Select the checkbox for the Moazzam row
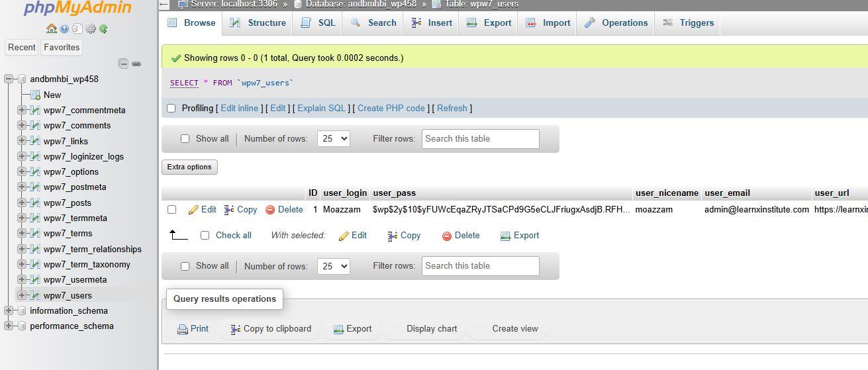This screenshot has height=370, width=868. coord(172,210)
